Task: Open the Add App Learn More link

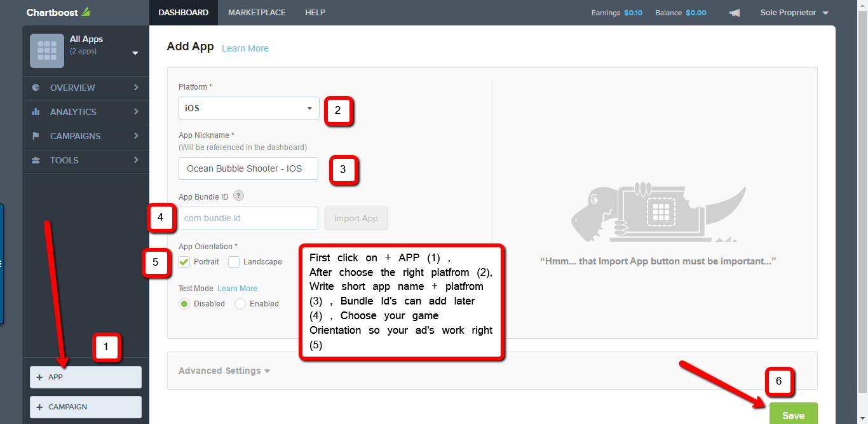Action: (245, 48)
